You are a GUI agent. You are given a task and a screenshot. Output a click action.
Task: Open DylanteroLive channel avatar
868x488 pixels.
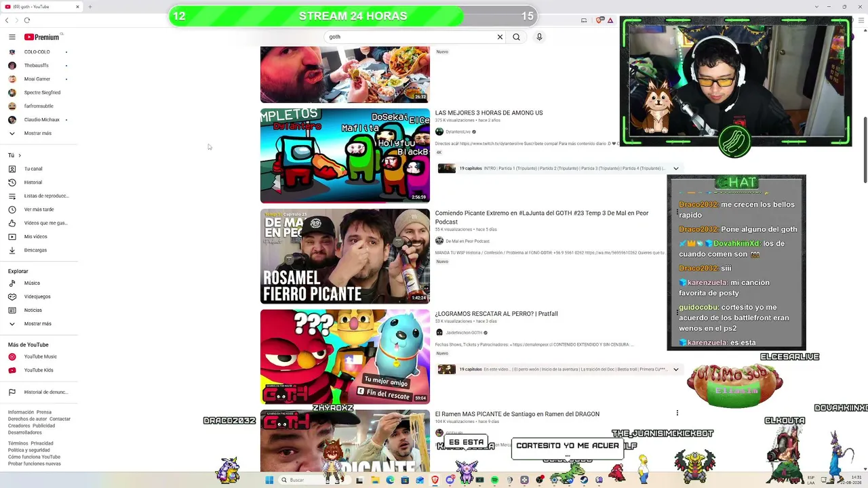pyautogui.click(x=439, y=131)
